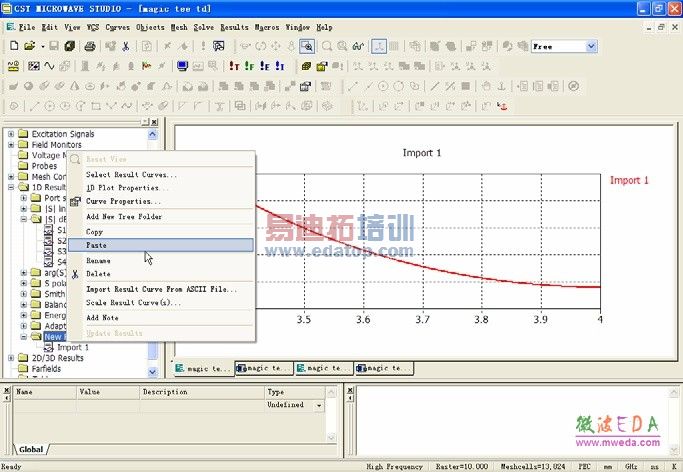Select the Farfields tree folder

coord(46,368)
